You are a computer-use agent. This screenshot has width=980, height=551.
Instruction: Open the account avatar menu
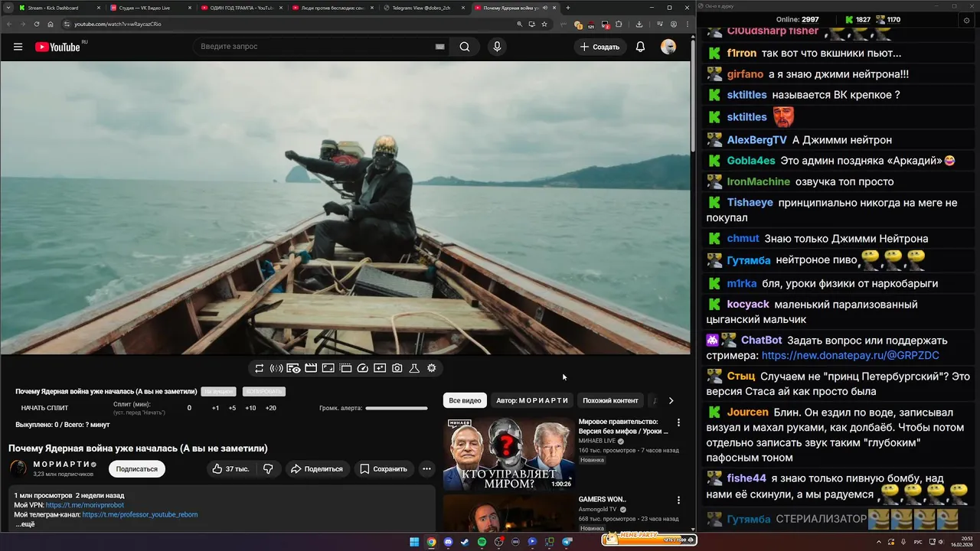668,47
